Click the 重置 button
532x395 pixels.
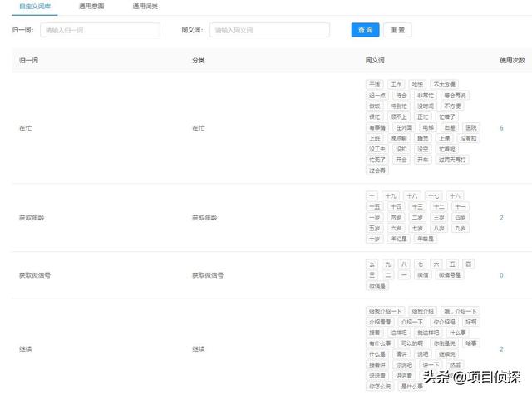[x=397, y=30]
